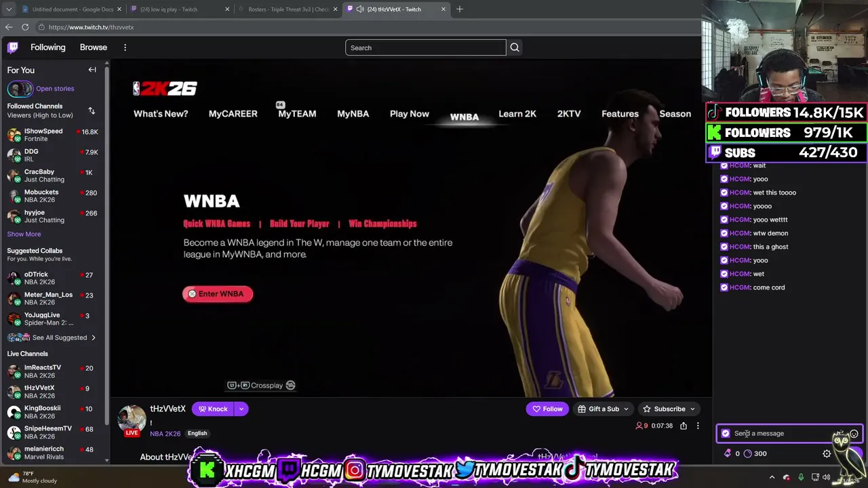Open ImReactsTV live channel
Screen dimensions: 868x488
point(53,371)
